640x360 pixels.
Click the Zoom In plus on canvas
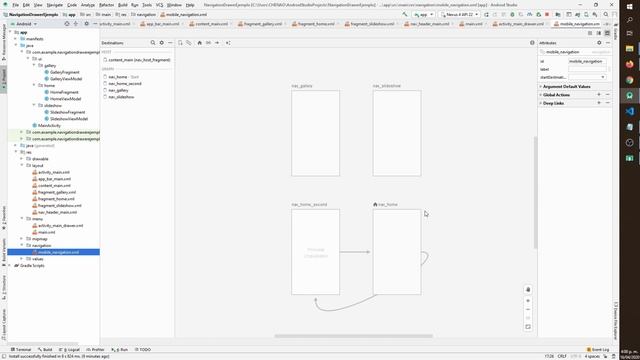coord(528,301)
